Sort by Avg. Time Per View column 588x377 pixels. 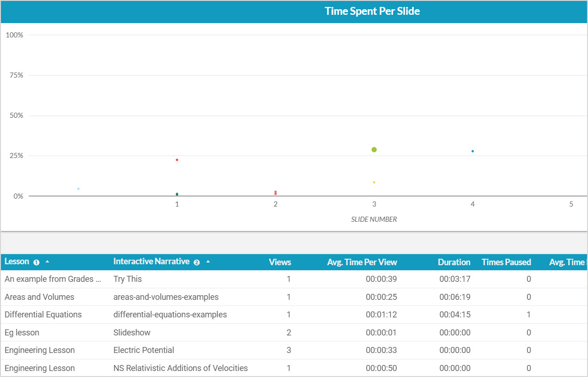tap(362, 262)
